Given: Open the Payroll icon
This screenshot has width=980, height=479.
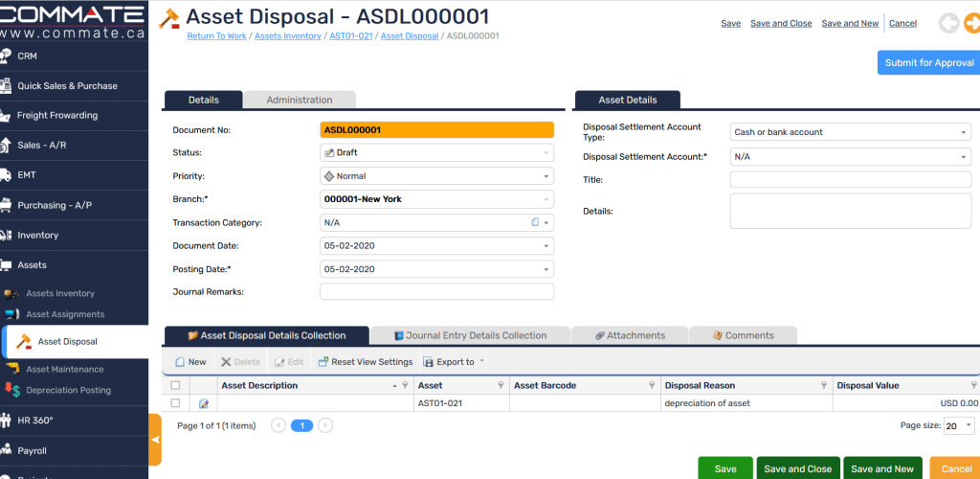Looking at the screenshot, I should 6,450.
